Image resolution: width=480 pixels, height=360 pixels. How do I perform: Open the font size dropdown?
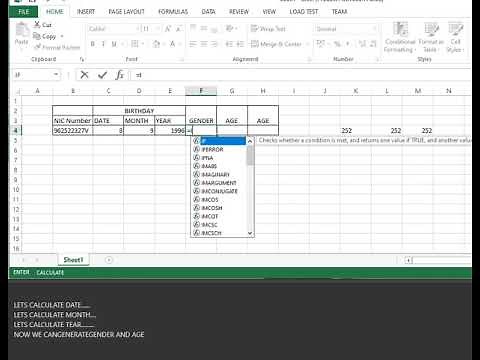coord(158,29)
